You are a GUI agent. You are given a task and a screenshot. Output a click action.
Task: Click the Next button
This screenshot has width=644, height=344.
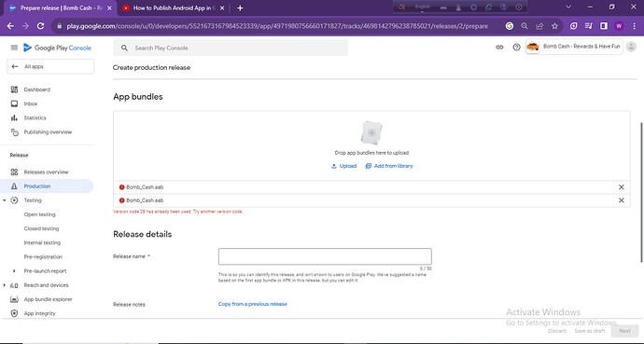point(624,331)
